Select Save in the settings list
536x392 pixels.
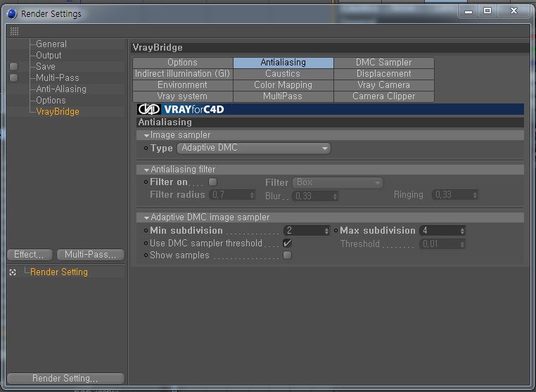pyautogui.click(x=46, y=67)
